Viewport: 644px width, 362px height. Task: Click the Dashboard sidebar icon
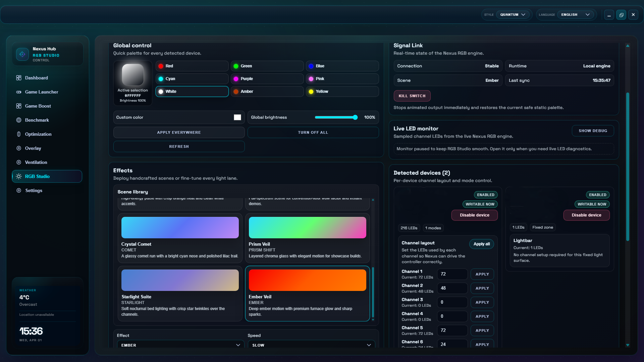(19, 78)
